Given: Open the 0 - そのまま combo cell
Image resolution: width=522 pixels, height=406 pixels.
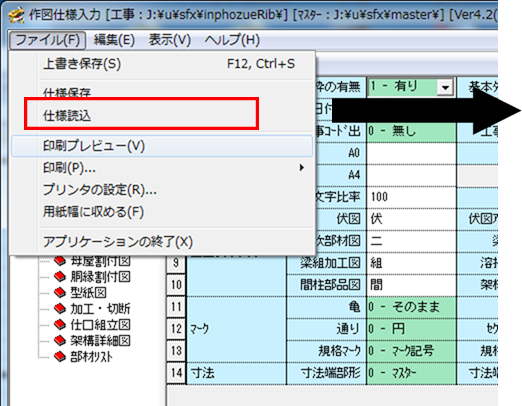Looking at the screenshot, I should (411, 307).
